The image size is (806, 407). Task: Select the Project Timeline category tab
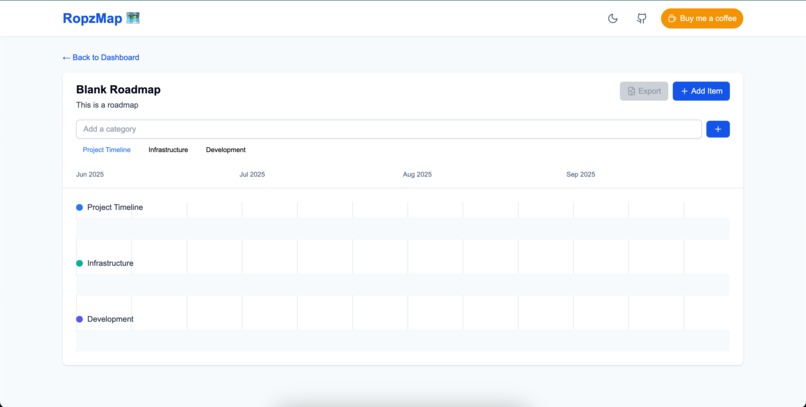click(x=106, y=150)
